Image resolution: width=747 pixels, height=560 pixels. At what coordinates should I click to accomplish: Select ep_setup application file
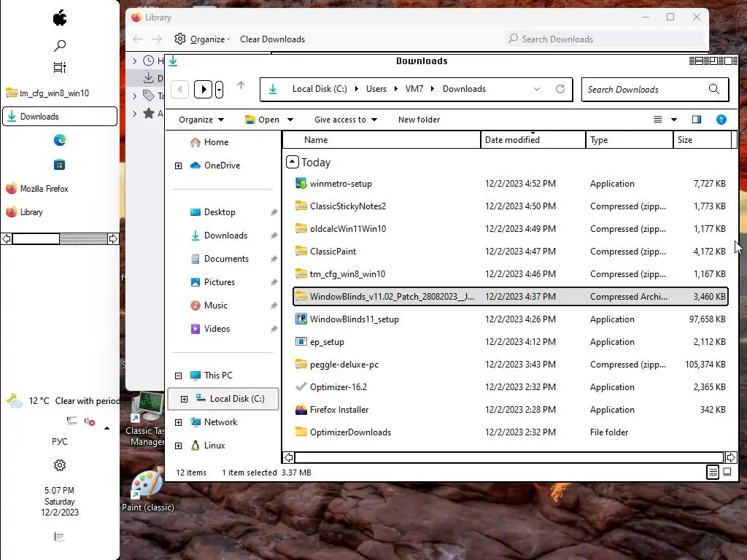pos(510,342)
